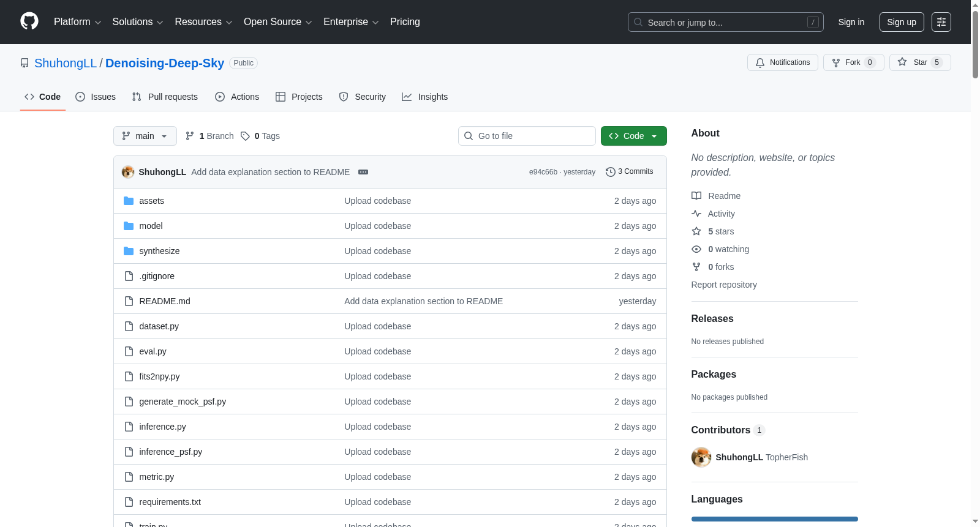Screen dimensions: 980x527
Task: Click the Activity pulse icon
Action: pos(696,214)
